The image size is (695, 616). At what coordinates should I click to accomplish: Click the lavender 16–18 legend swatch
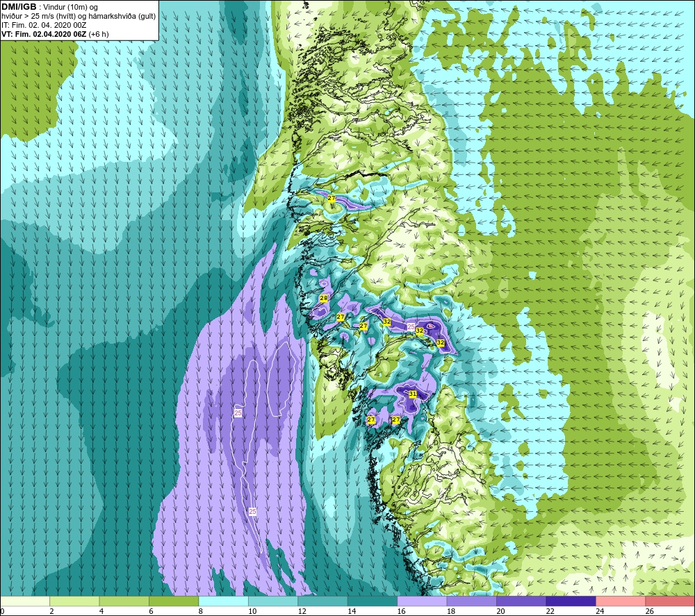422,601
